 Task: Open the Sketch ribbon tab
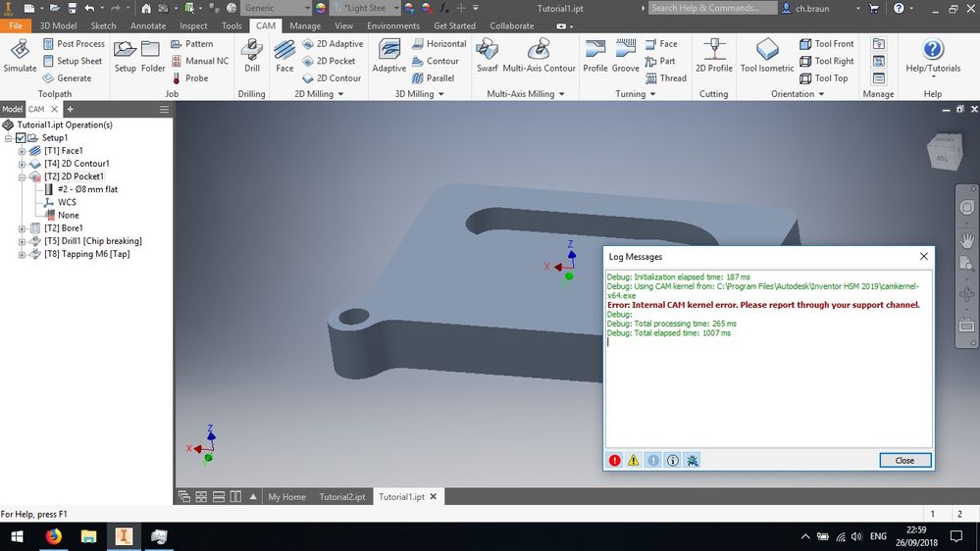coord(103,25)
